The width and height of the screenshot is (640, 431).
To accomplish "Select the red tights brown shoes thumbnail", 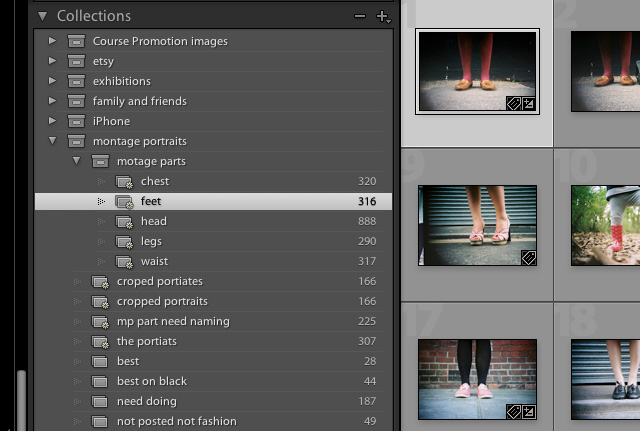I will tap(477, 71).
